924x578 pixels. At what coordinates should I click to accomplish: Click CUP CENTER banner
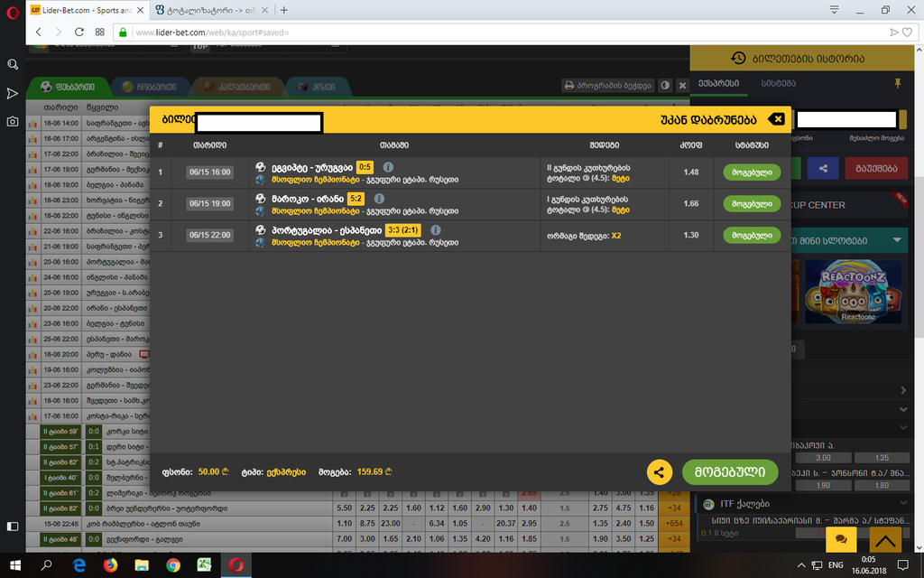(848, 205)
